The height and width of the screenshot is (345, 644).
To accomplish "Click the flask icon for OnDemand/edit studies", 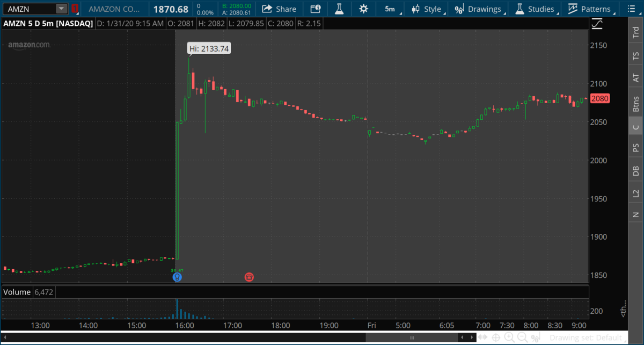I will pos(339,9).
